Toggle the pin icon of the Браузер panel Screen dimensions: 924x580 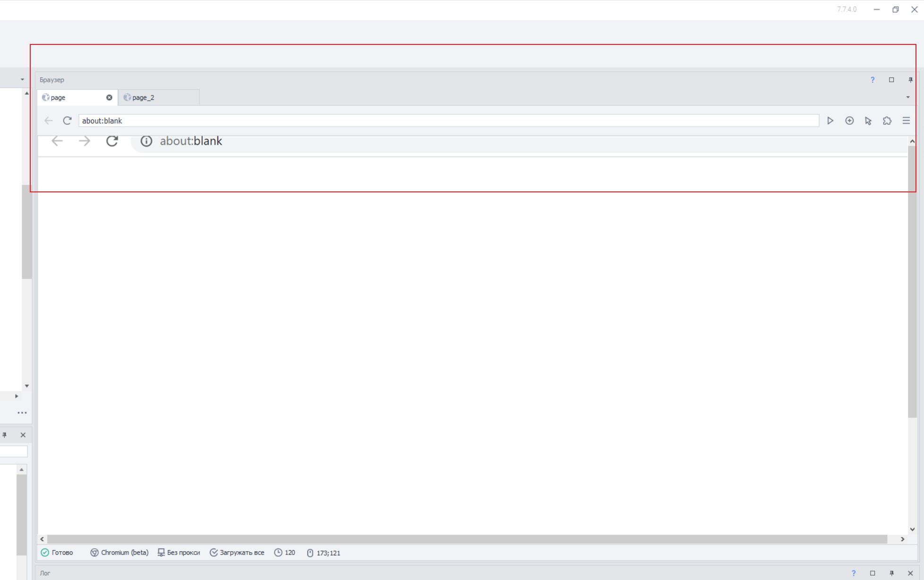(x=910, y=80)
